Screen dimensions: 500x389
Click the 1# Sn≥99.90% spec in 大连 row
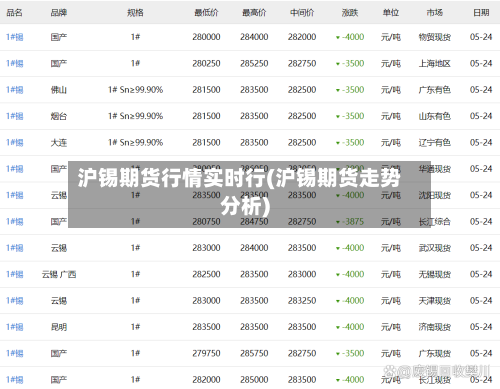[x=135, y=143]
